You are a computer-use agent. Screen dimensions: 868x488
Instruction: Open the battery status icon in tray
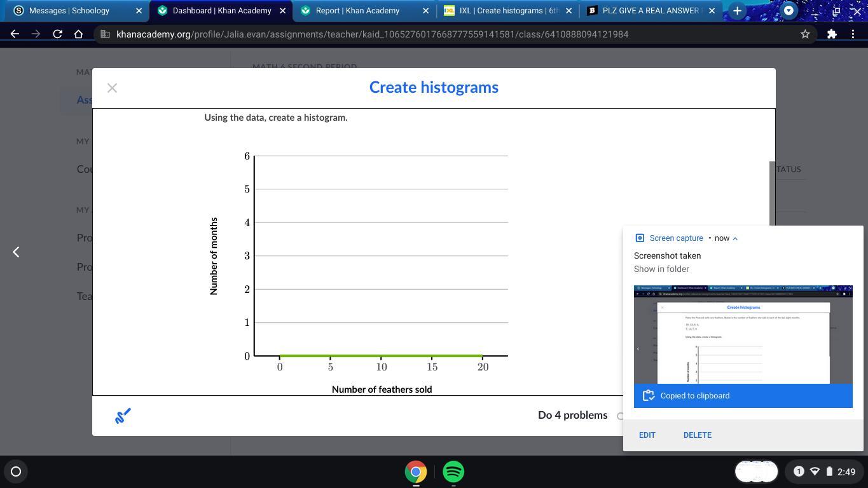click(x=829, y=471)
